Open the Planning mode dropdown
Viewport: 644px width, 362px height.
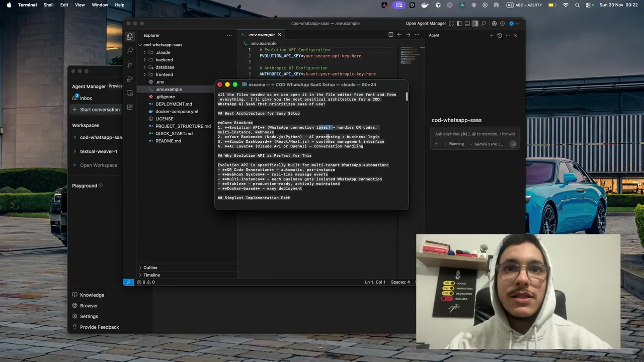click(453, 144)
